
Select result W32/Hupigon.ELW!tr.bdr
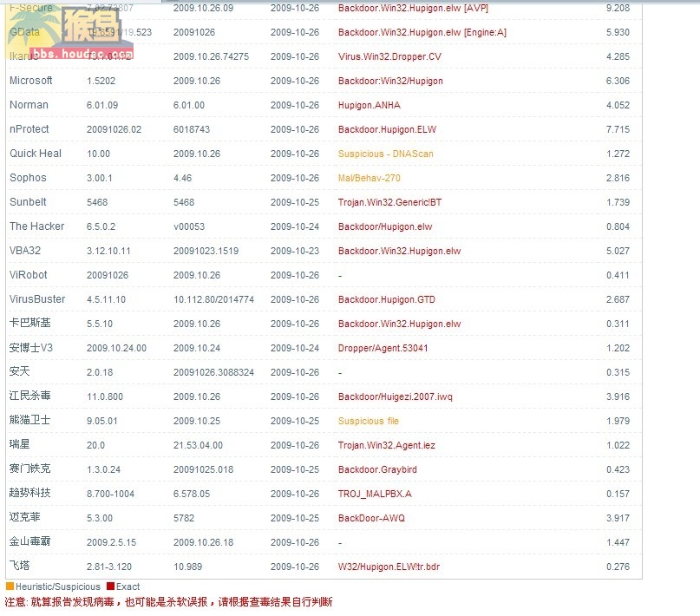tap(389, 567)
